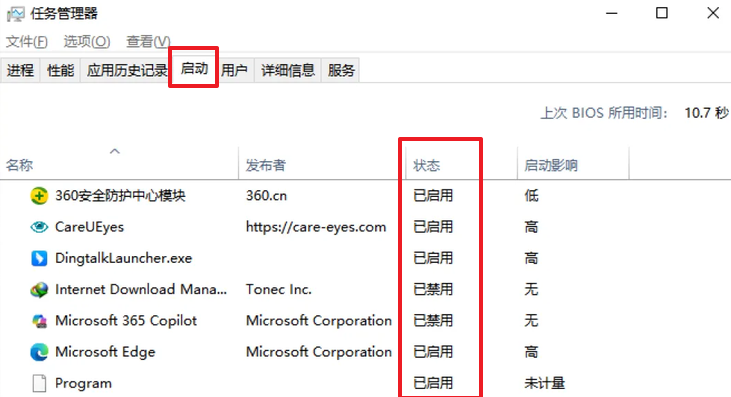This screenshot has height=397, width=731.
Task: Click 已启用 status in CareUEyes row
Action: point(433,227)
